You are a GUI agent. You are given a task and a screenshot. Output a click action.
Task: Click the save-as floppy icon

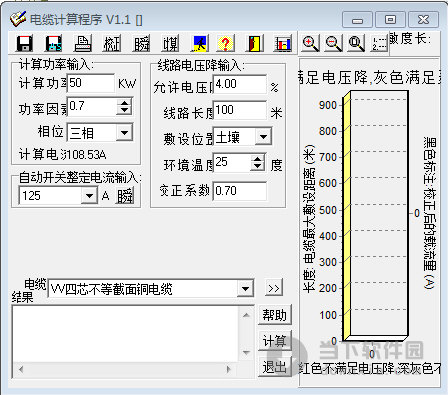pyautogui.click(x=53, y=43)
